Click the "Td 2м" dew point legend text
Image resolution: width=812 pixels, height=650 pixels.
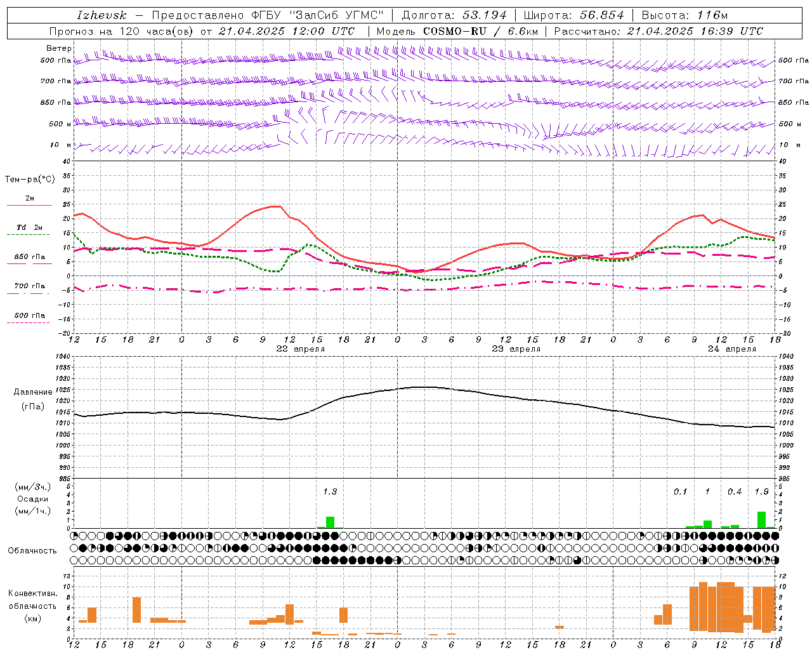click(x=29, y=227)
